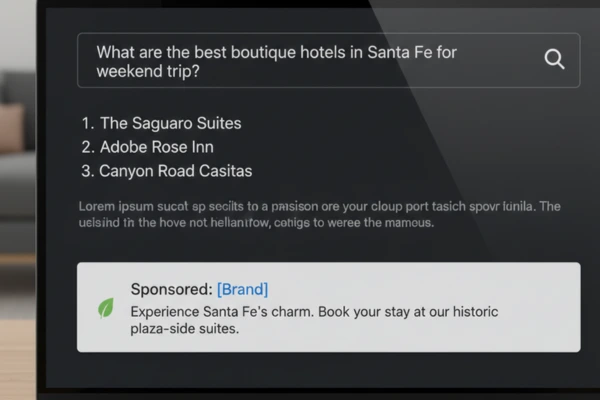
Task: Click "plaza-side suites" in the ad
Action: (185, 329)
